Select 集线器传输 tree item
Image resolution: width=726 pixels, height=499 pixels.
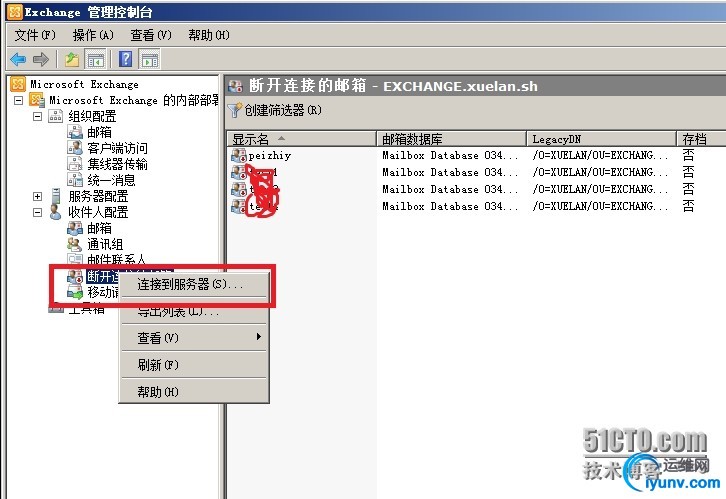(x=117, y=164)
